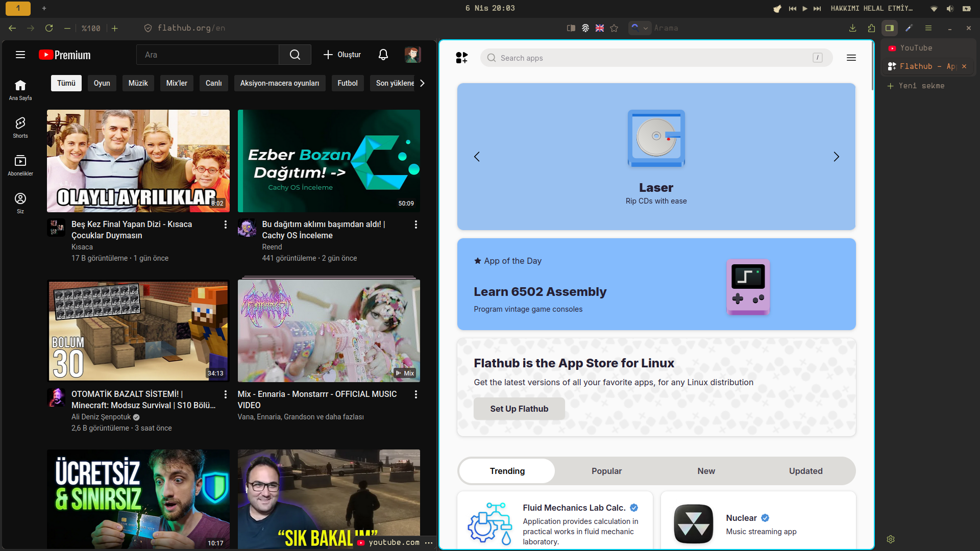Select the Tümü filter chip
Screen dimensions: 980x551
click(66, 83)
